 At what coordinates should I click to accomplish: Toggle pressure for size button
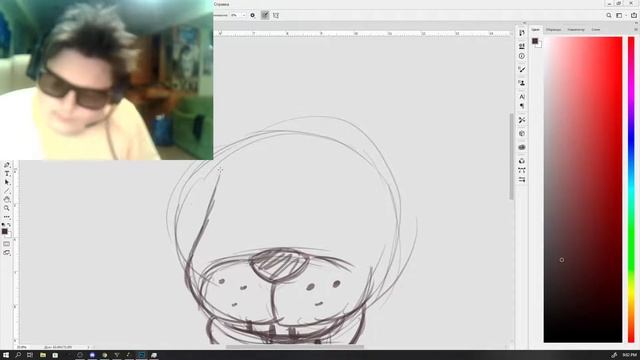tap(265, 15)
